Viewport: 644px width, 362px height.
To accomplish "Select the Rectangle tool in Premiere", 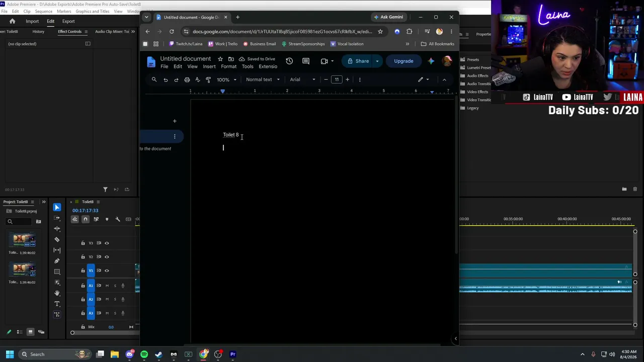I will [x=57, y=271].
